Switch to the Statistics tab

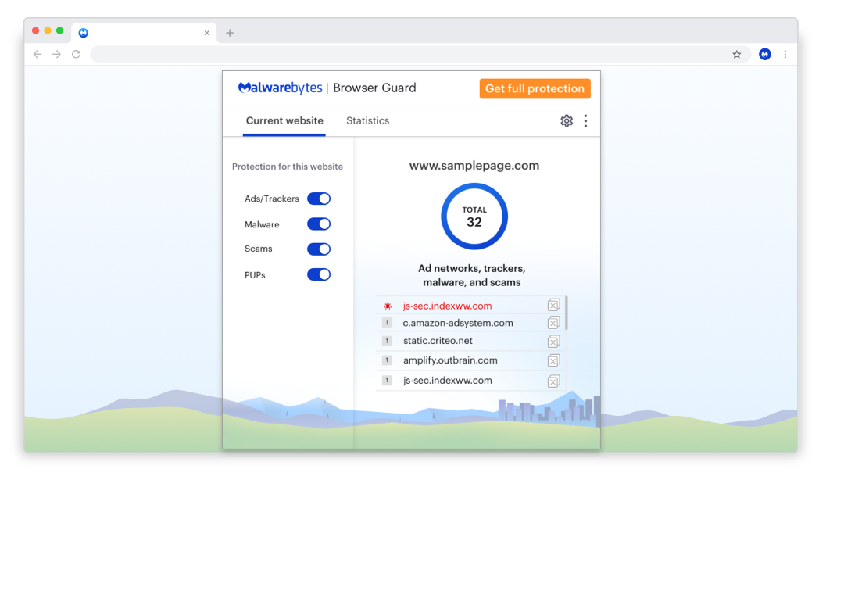tap(367, 121)
